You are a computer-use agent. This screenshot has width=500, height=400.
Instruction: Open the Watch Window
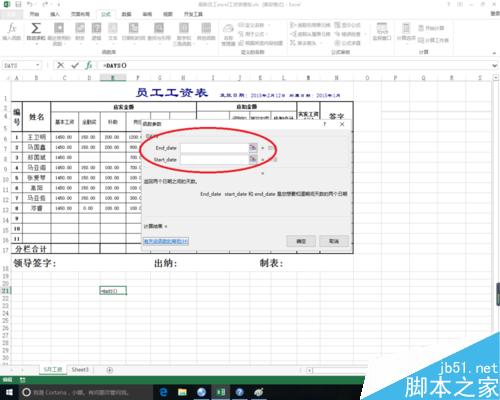pyautogui.click(x=382, y=31)
